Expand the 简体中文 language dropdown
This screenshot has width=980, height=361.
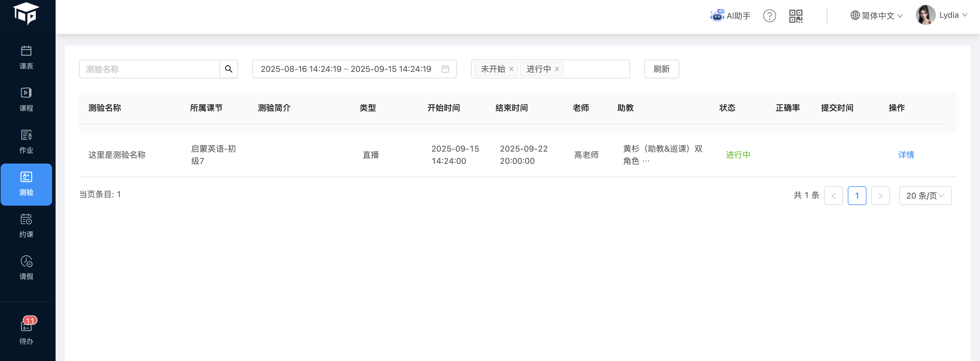coord(876,15)
